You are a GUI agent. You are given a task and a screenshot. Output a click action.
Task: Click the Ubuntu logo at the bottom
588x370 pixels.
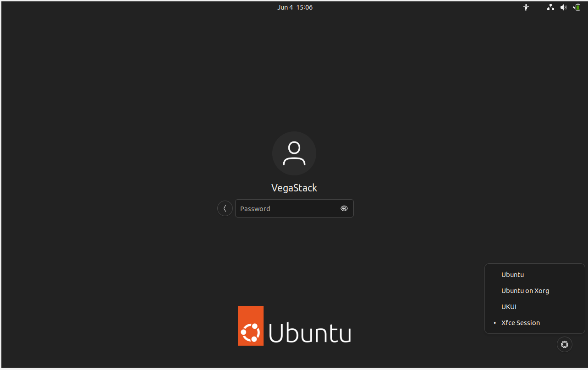tap(294, 326)
